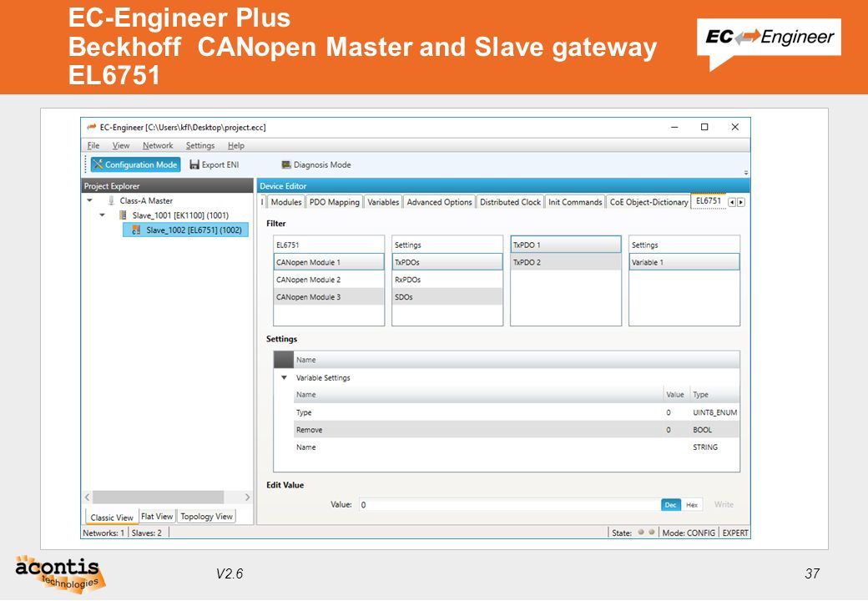Select the Name settings row with STRING type
Viewport: 868px width, 601px height.
click(517, 447)
